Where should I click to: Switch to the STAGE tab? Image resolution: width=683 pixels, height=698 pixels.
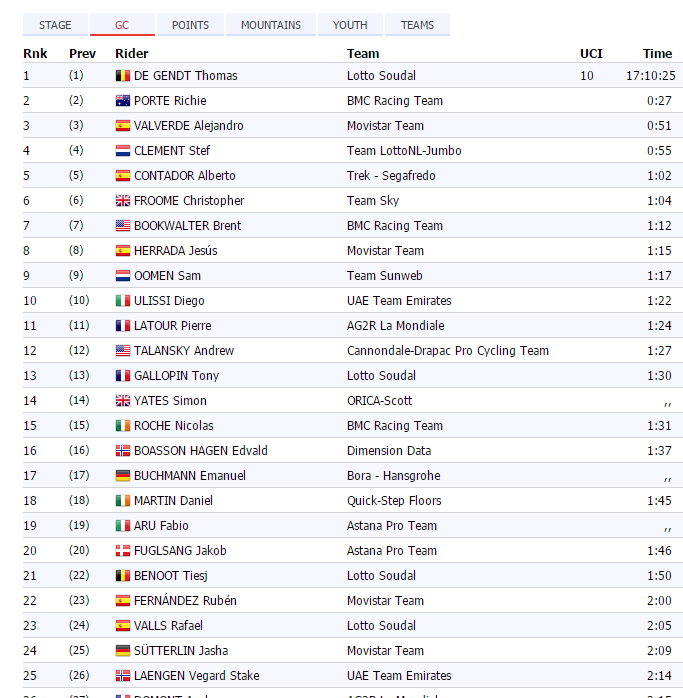[x=55, y=25]
